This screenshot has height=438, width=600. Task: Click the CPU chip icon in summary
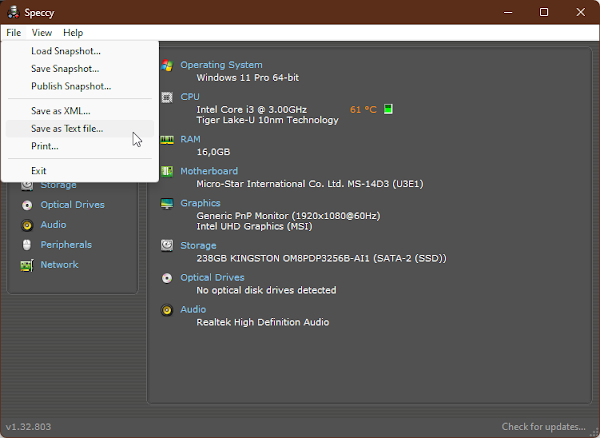point(167,97)
